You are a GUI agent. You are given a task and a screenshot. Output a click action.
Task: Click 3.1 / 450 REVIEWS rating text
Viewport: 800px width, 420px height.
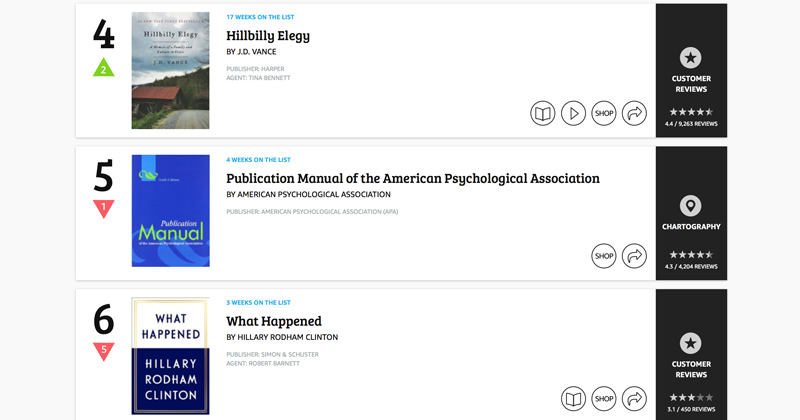(691, 409)
